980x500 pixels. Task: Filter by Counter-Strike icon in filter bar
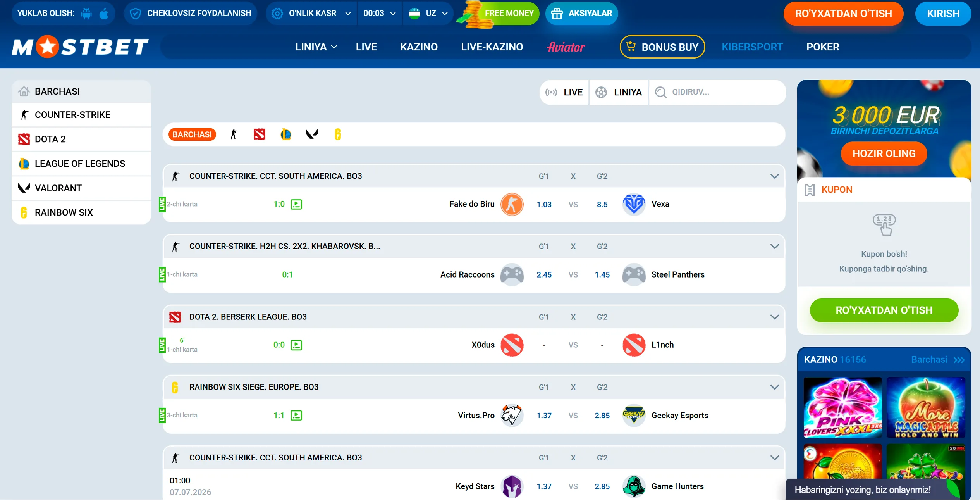click(x=234, y=134)
